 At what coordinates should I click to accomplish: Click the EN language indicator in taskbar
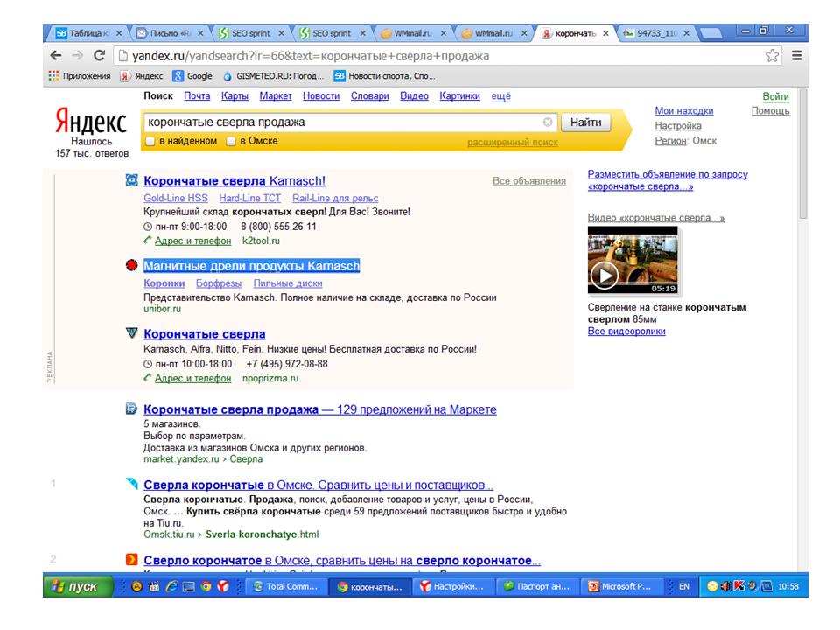(x=684, y=586)
